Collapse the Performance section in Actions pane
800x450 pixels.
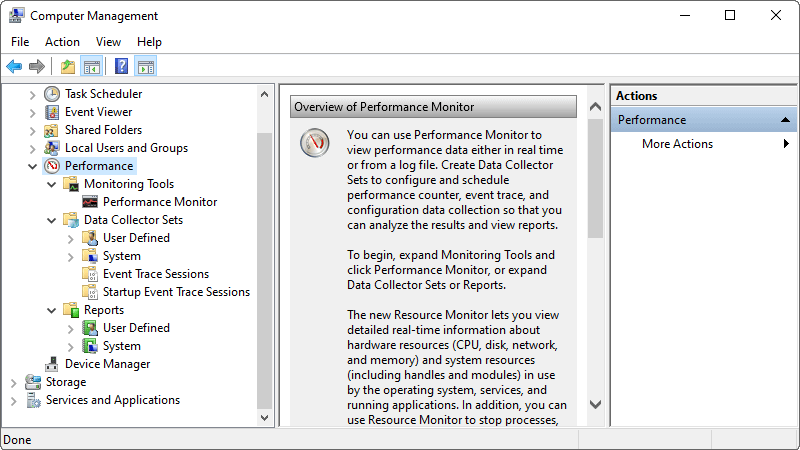785,120
